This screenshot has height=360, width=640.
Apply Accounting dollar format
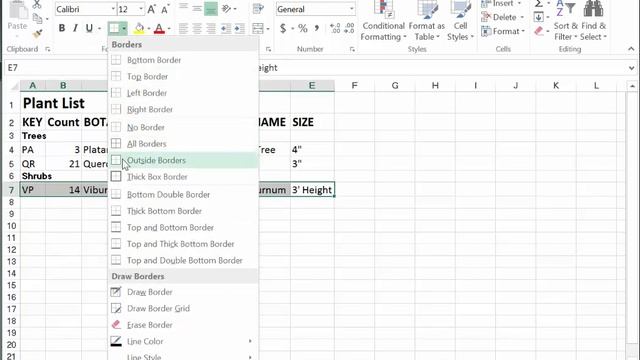tap(283, 28)
